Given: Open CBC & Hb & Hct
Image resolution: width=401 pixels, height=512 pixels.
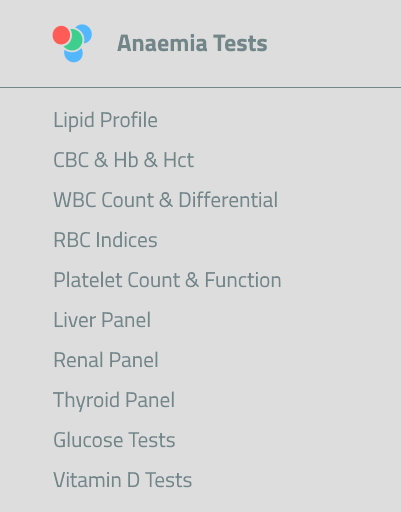Looking at the screenshot, I should (x=124, y=160).
